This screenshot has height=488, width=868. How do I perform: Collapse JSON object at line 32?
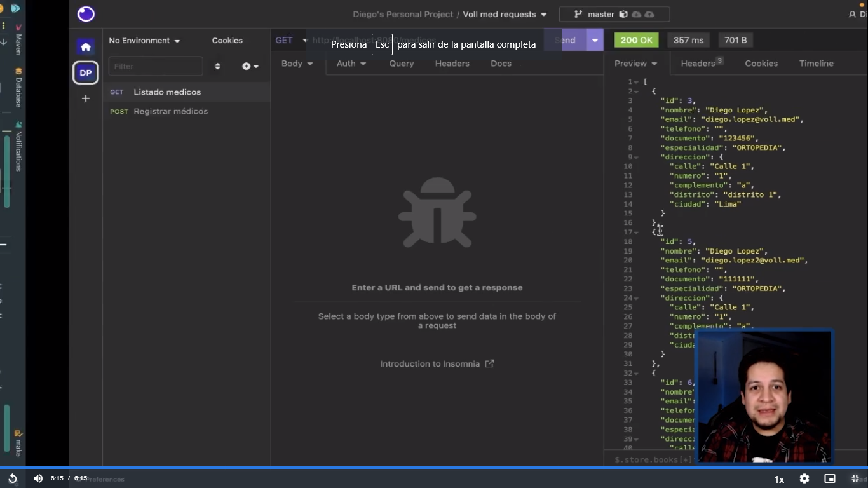tap(637, 373)
